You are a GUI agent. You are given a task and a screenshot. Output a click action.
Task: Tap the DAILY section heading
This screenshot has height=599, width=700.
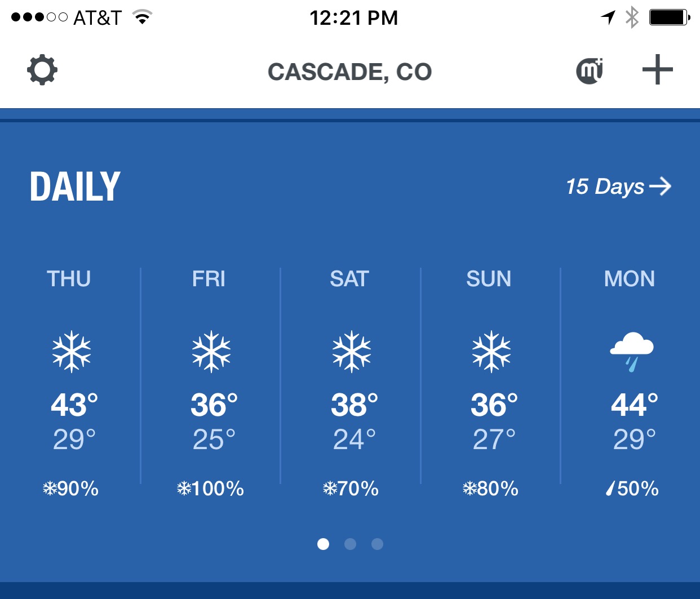75,187
